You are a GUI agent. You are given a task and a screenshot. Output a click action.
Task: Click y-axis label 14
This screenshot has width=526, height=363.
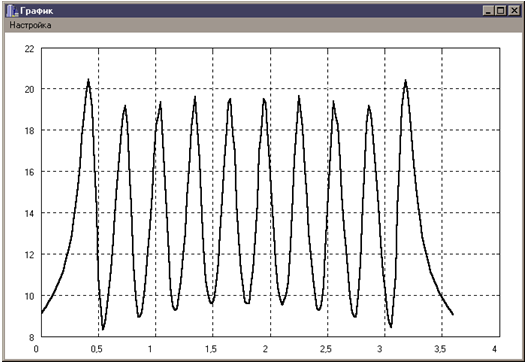pyautogui.click(x=30, y=214)
